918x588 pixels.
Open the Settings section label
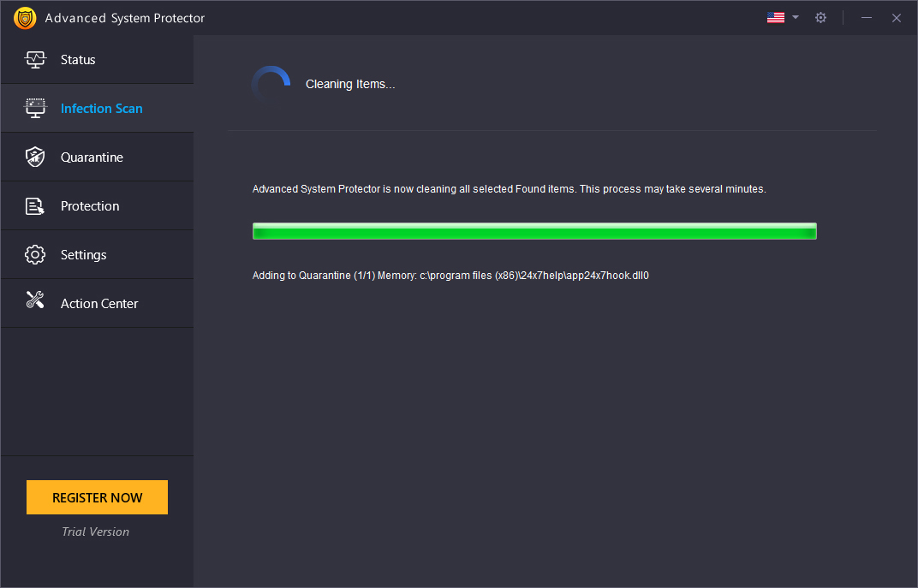(84, 255)
